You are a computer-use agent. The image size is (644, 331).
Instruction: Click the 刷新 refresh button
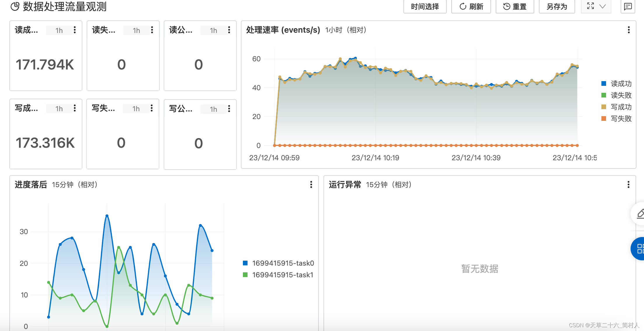471,6
